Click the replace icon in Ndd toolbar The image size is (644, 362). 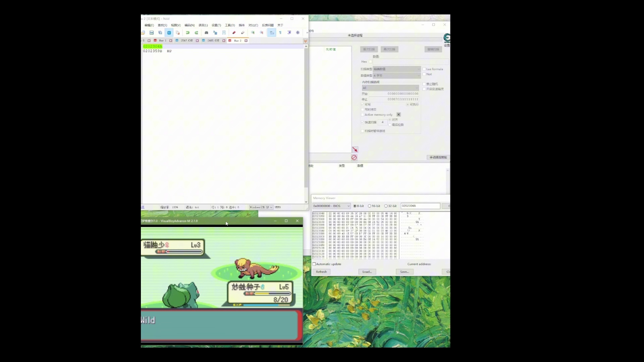(215, 33)
